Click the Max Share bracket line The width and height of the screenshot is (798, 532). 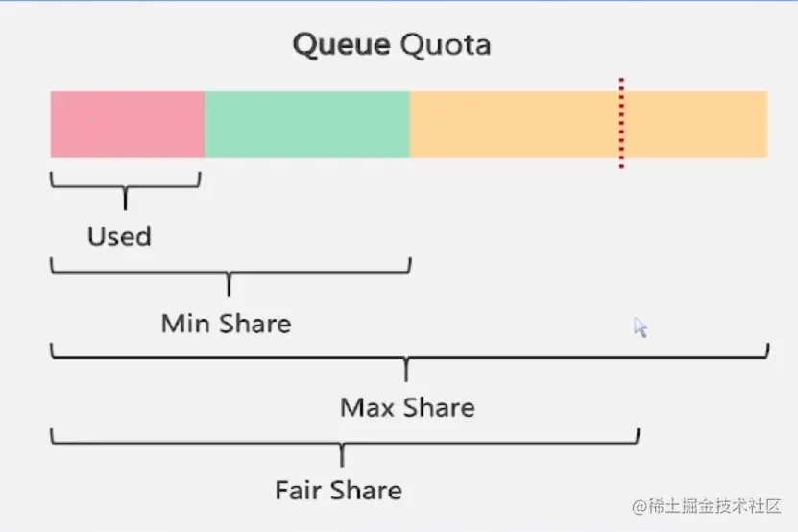coord(408,357)
